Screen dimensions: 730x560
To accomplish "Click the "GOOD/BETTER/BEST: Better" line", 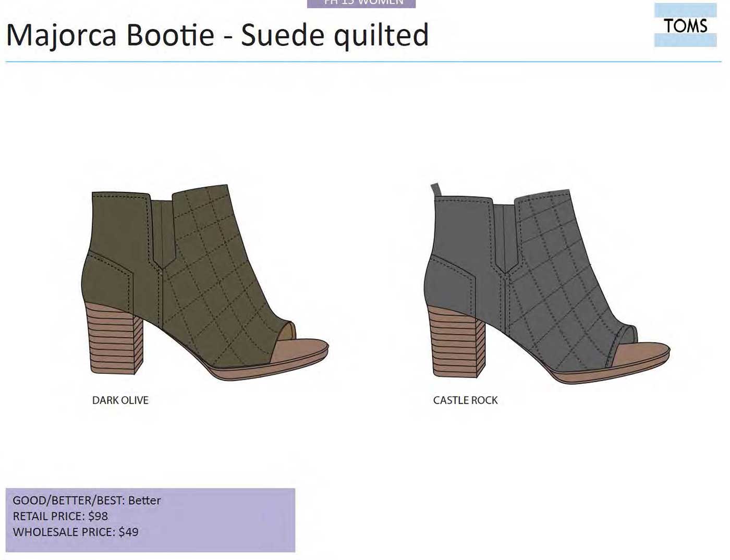I will point(87,501).
